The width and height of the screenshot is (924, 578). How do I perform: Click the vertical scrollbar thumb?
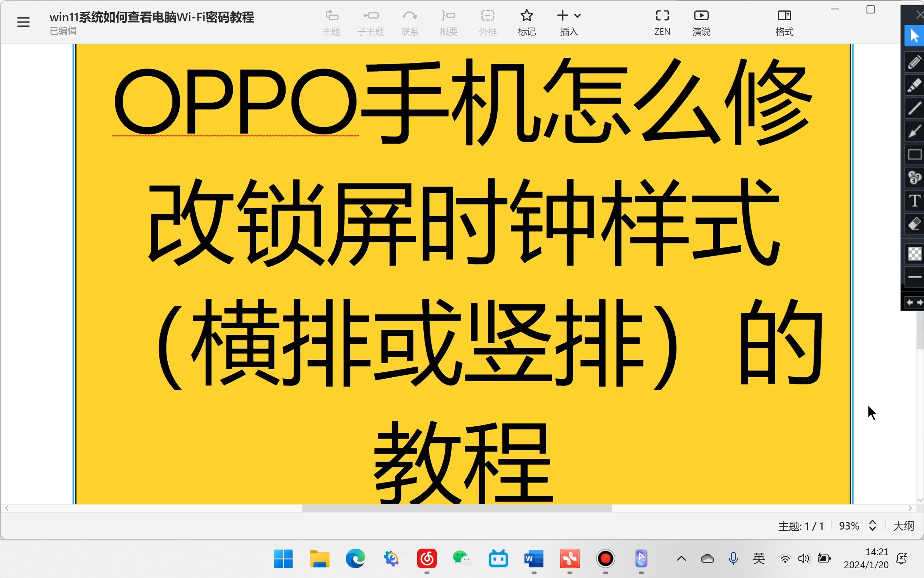tap(920, 329)
